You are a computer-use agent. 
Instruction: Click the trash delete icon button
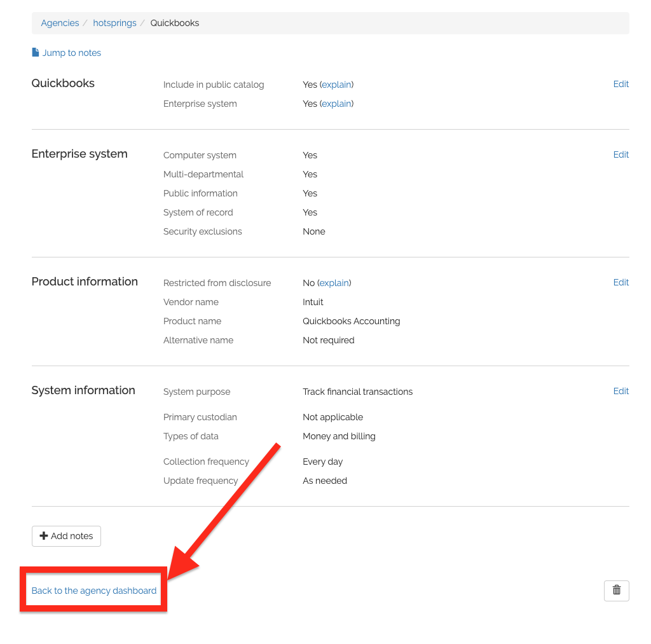tap(616, 591)
